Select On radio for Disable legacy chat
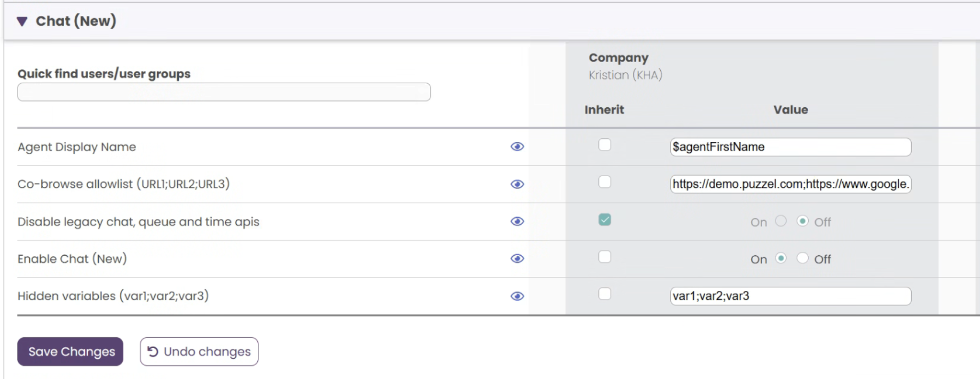The width and height of the screenshot is (980, 379). click(x=781, y=221)
